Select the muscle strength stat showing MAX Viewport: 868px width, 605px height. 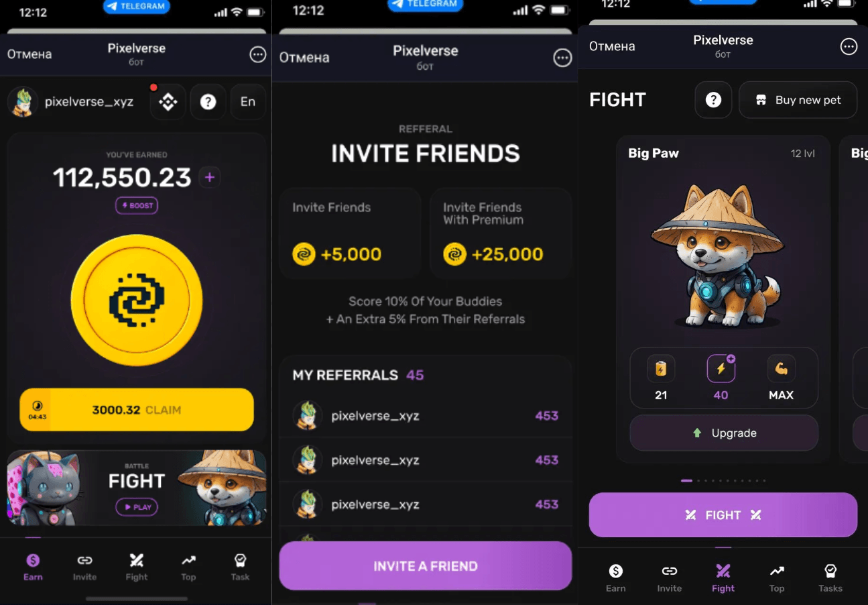[x=781, y=368]
